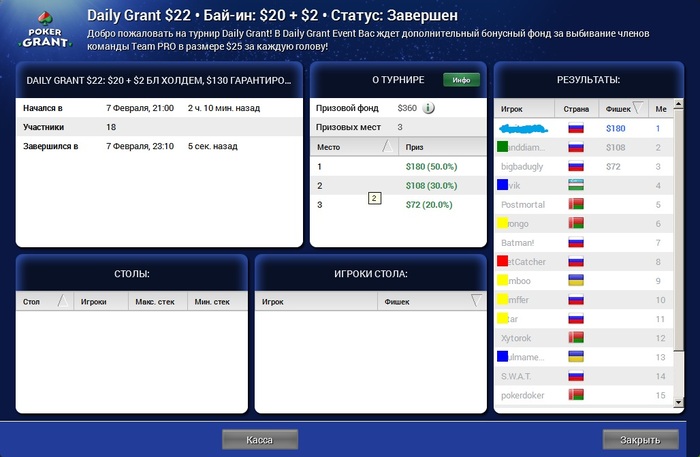700x457 pixels.
Task: Select the bigbadugly player name
Action: tap(522, 166)
